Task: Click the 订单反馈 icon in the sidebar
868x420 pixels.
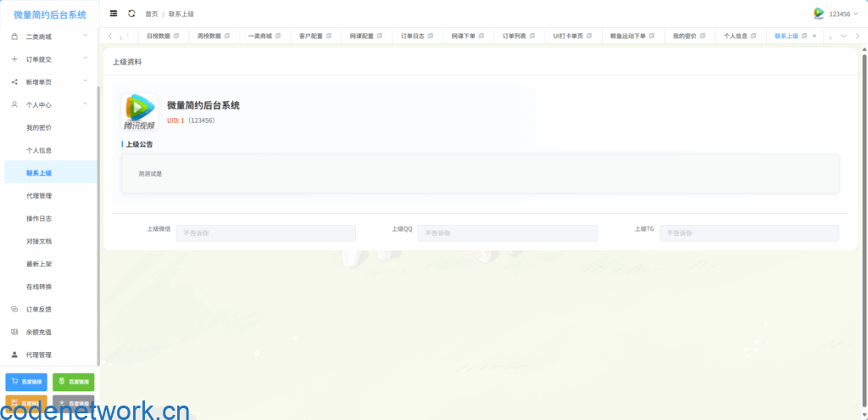Action: (14, 309)
